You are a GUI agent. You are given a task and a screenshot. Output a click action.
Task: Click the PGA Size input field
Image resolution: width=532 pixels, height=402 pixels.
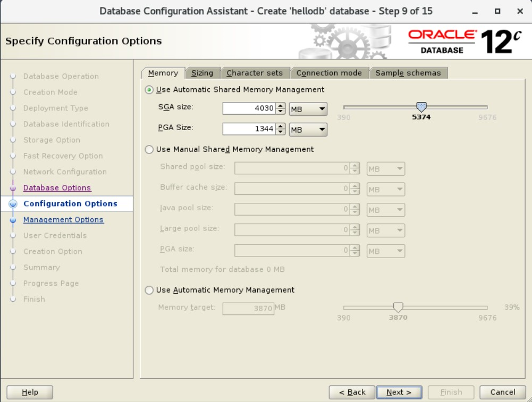249,129
